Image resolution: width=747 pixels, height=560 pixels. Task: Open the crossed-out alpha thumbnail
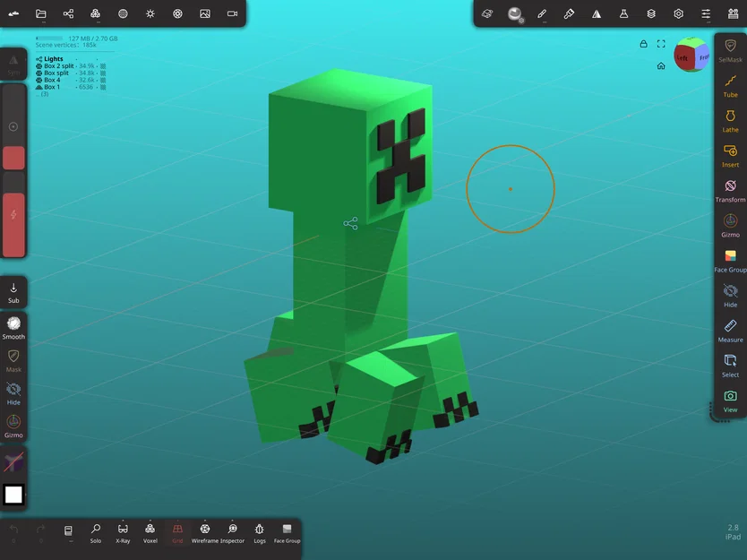(x=13, y=461)
